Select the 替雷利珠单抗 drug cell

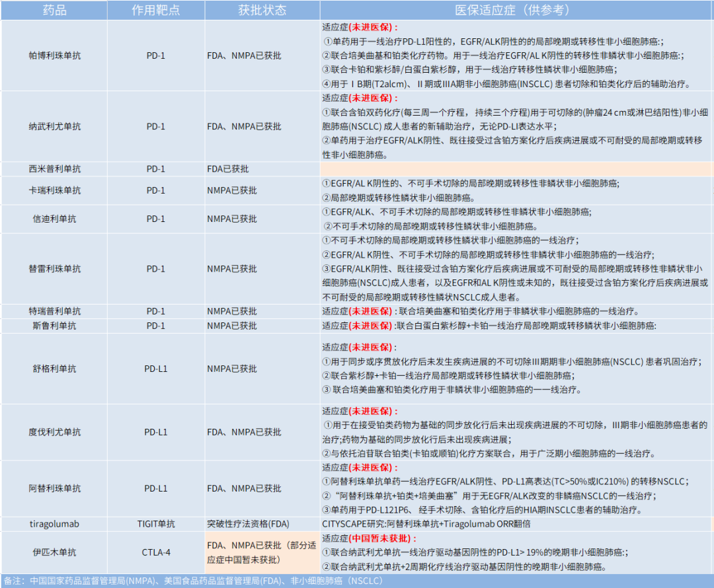pos(54,269)
